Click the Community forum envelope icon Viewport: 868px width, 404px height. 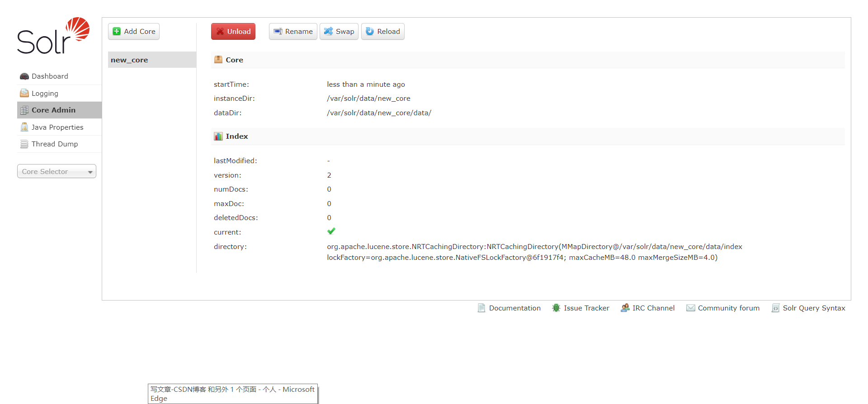691,308
